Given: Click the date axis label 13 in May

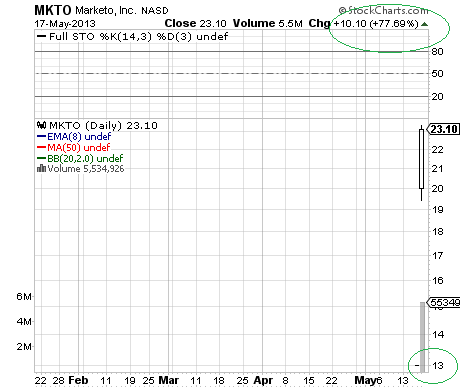Looking at the screenshot, I should pos(403,380).
